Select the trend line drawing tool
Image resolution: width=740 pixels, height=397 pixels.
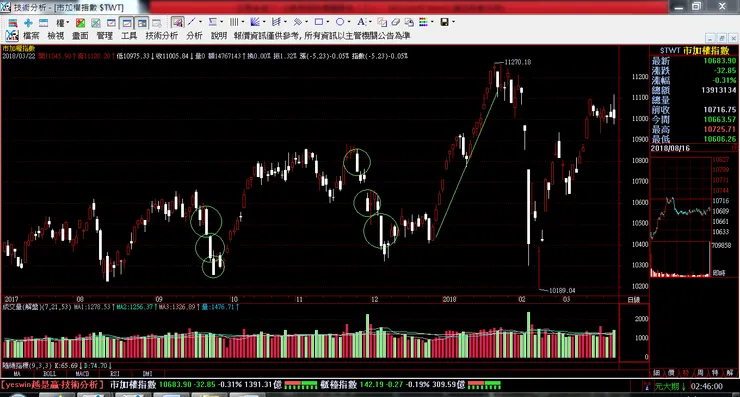pos(192,22)
